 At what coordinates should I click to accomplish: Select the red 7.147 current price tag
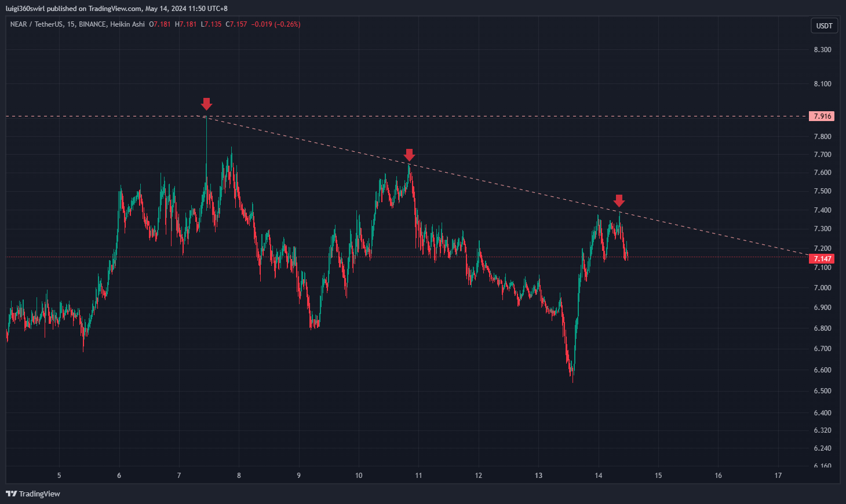pyautogui.click(x=822, y=259)
